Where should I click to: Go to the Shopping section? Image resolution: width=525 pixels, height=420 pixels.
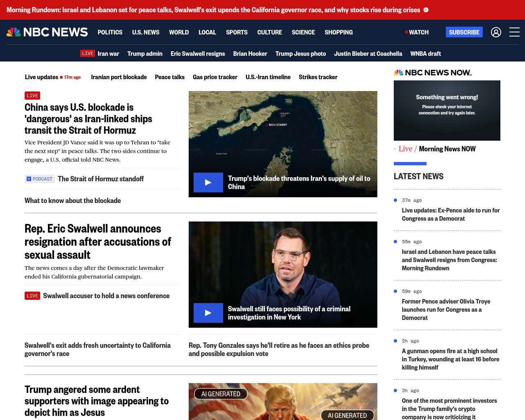click(x=338, y=32)
